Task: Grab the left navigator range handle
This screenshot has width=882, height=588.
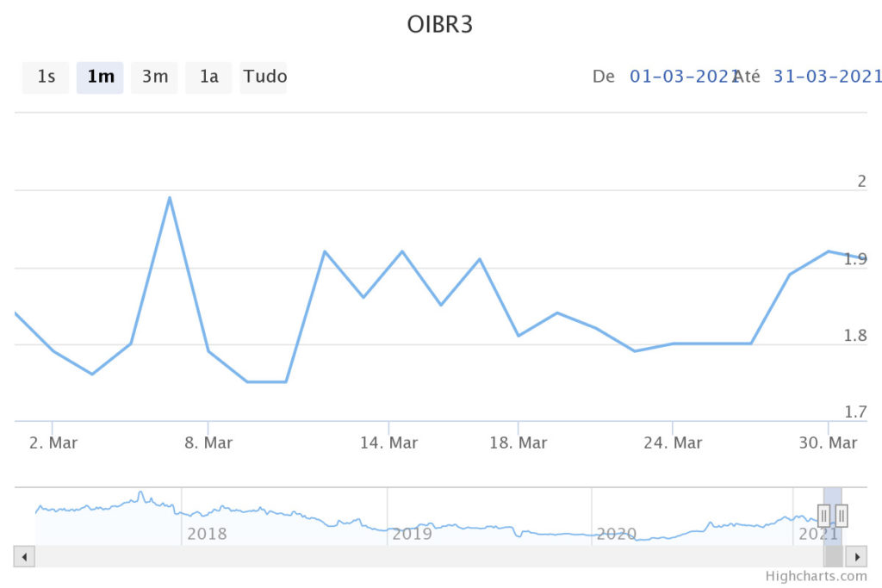Action: [823, 516]
